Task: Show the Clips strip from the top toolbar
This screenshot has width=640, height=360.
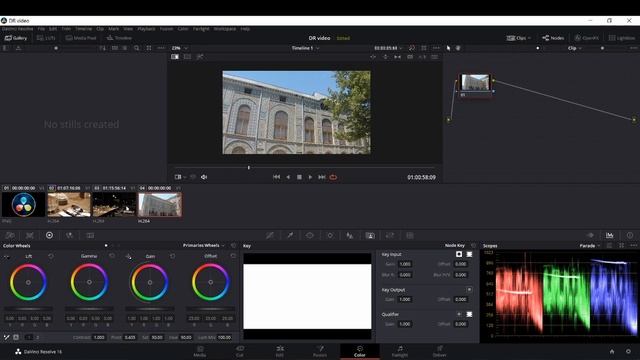Action: pyautogui.click(x=516, y=38)
